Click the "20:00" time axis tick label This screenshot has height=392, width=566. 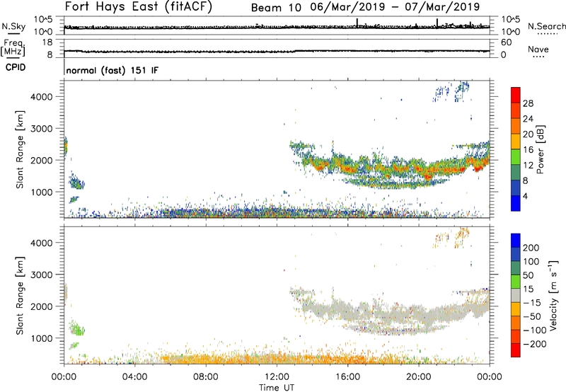[418, 377]
